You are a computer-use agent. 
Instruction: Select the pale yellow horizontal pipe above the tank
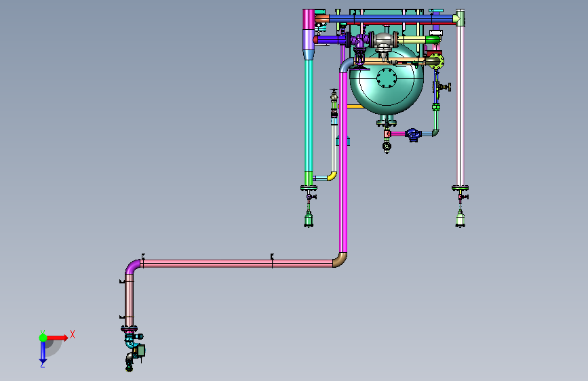[x=412, y=39]
